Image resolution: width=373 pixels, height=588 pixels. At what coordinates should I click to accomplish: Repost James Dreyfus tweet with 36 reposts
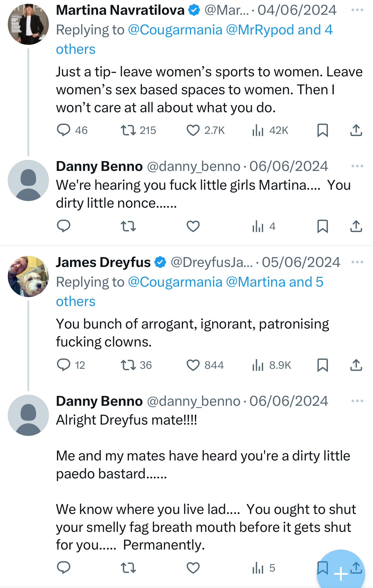[x=128, y=365]
